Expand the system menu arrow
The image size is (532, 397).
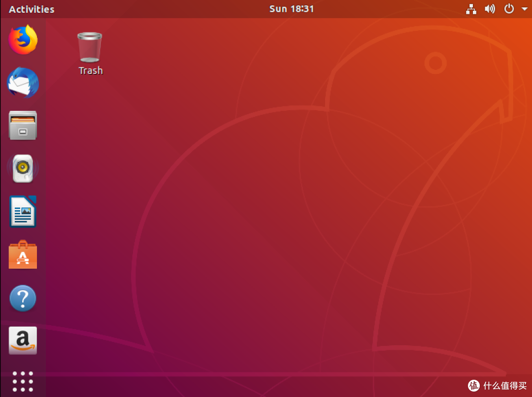click(524, 9)
